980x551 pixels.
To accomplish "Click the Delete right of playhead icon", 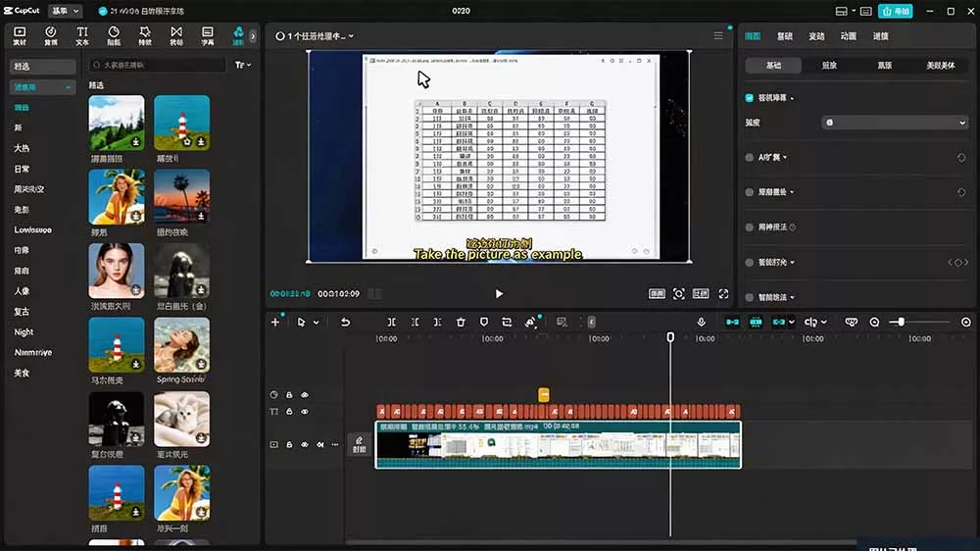I will [437, 323].
